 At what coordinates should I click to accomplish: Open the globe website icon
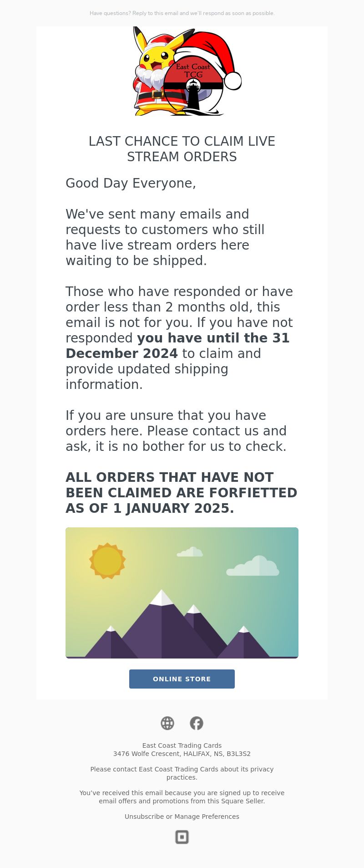coord(167,723)
